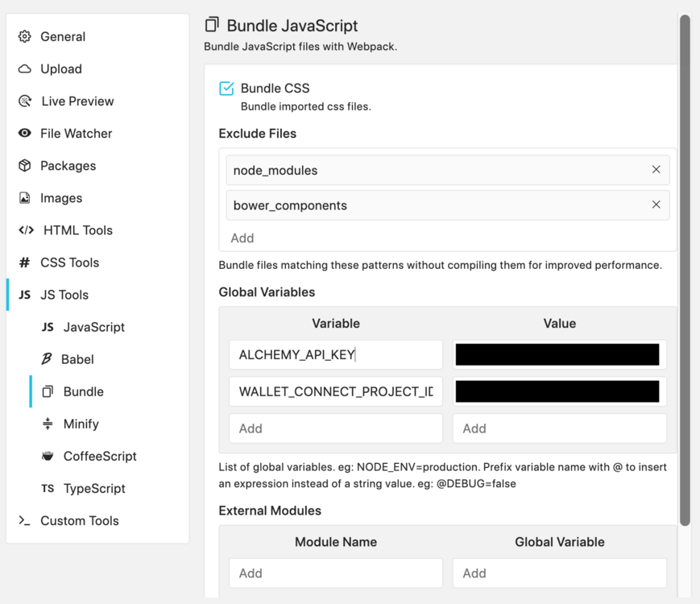Click the Custom Tools terminal icon
Viewport: 700px width, 604px height.
click(x=25, y=520)
